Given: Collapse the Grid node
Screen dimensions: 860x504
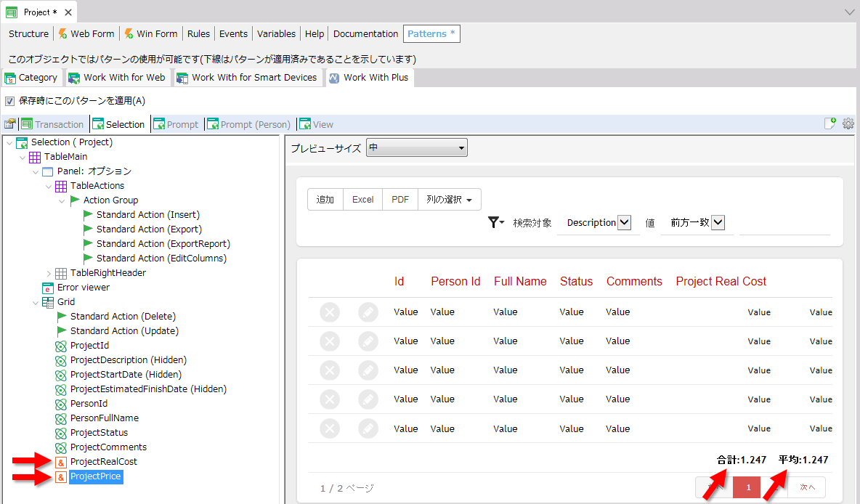Looking at the screenshot, I should (36, 302).
